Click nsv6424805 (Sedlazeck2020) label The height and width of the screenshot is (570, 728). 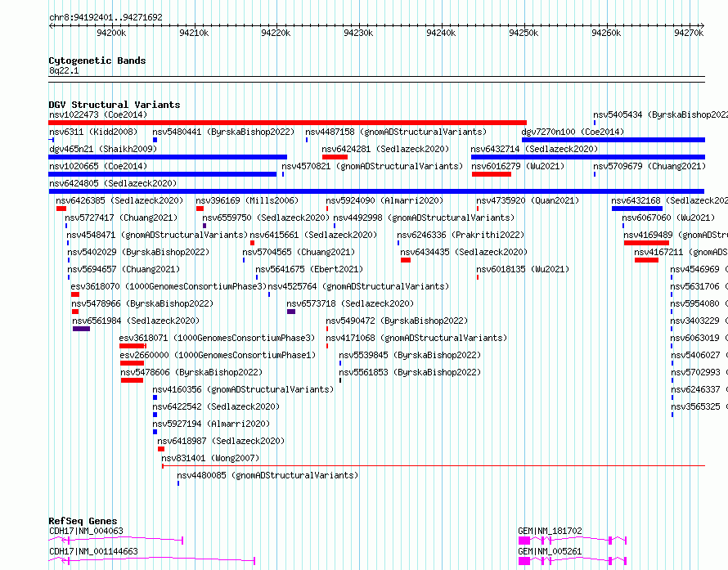tap(113, 183)
